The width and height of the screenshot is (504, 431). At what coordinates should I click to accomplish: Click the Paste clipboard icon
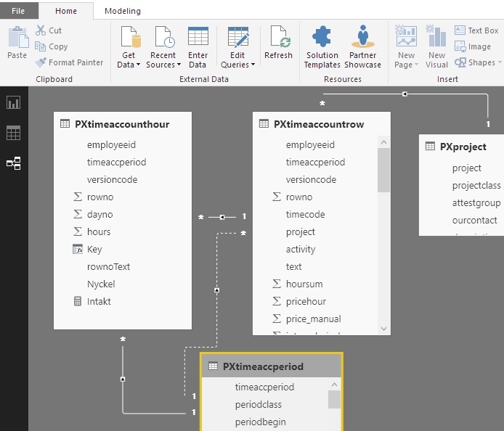coord(18,38)
